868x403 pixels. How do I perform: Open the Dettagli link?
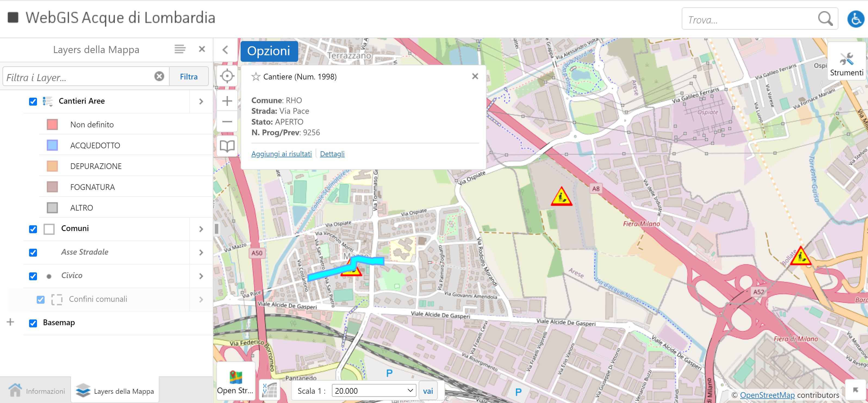click(332, 154)
